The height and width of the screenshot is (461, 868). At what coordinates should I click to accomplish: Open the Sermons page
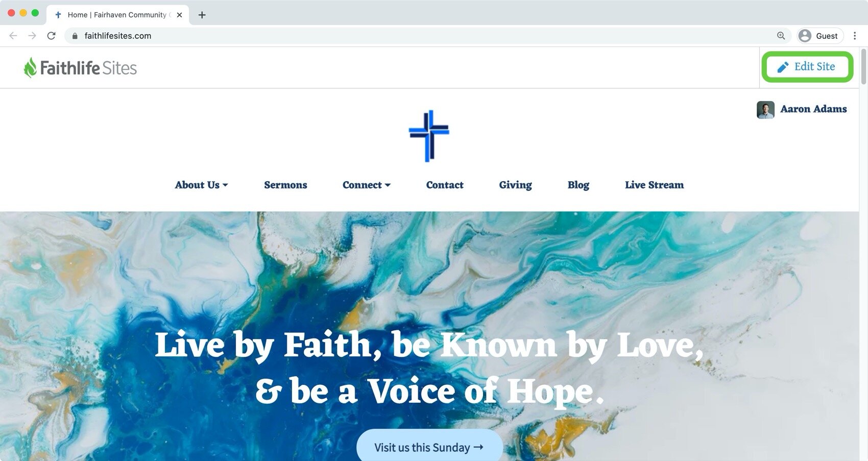pyautogui.click(x=285, y=185)
